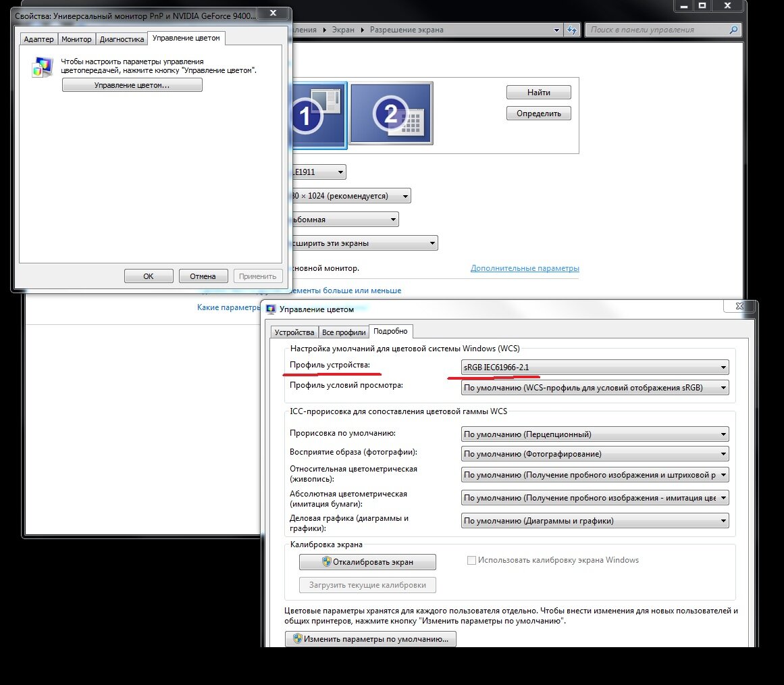784x685 pixels.
Task: Select the Подробно tab
Action: [390, 331]
